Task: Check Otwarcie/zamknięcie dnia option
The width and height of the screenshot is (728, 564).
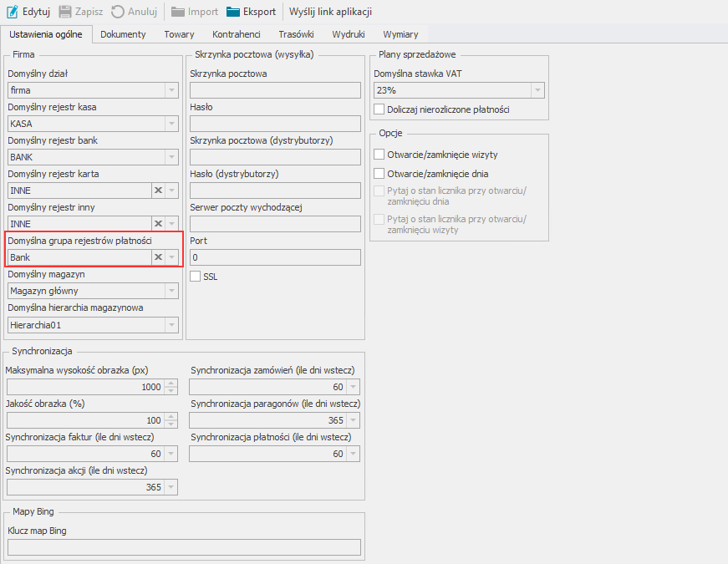Action: (x=379, y=174)
